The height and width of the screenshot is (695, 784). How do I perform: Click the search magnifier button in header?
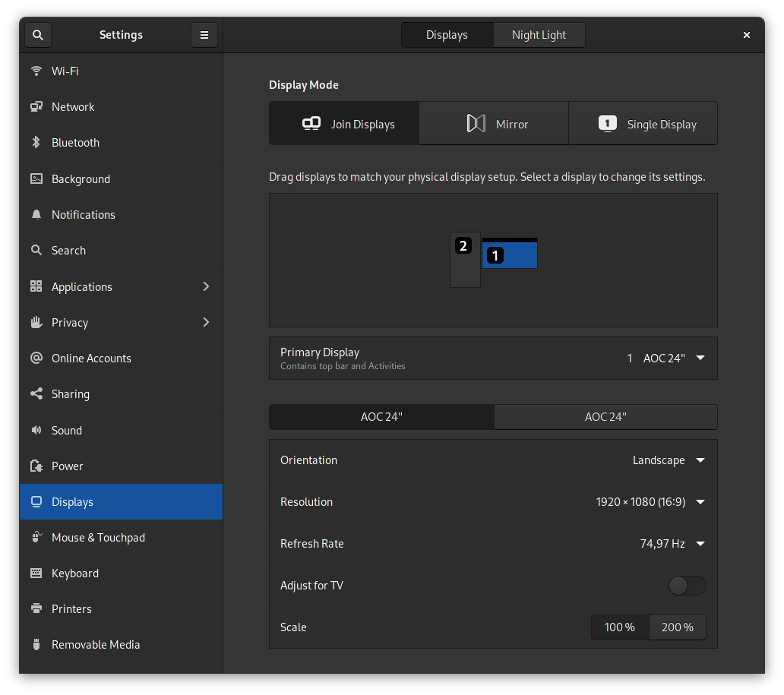pyautogui.click(x=38, y=35)
